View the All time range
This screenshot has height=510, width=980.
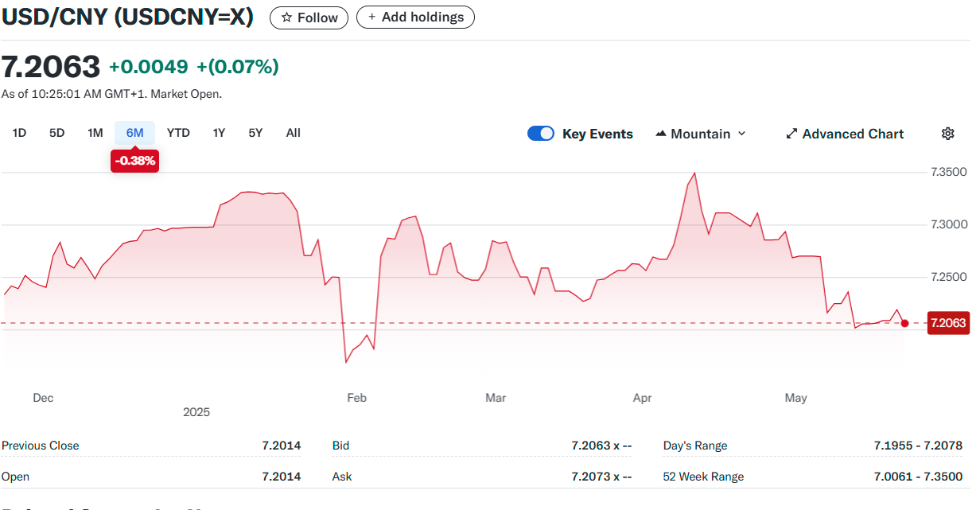point(294,133)
